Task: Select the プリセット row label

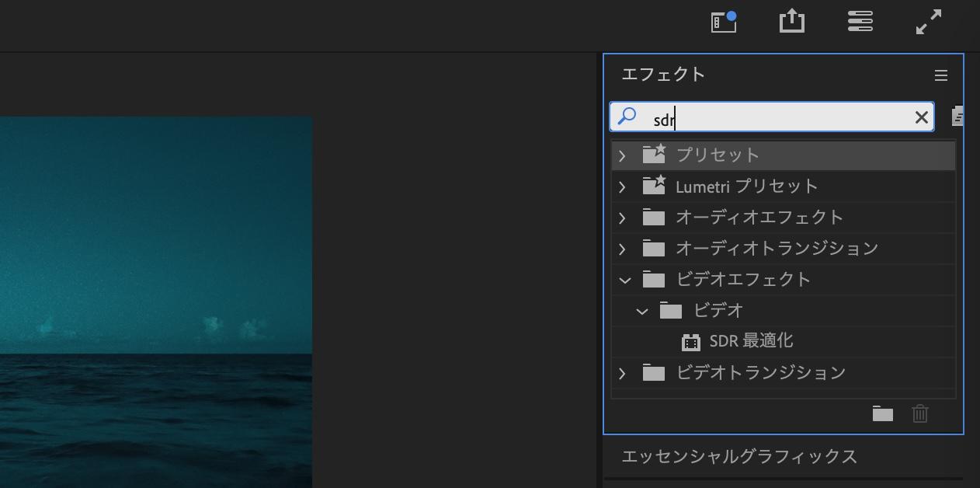Action: pyautogui.click(x=718, y=155)
